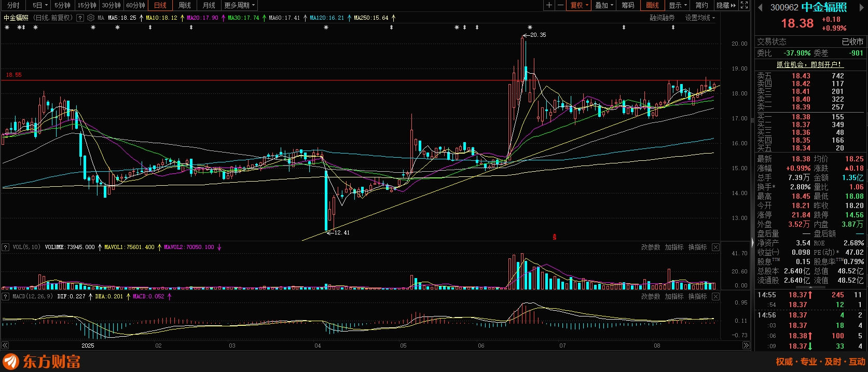The height and width of the screenshot is (372, 868).
Task: Switch to 周线 weekly tab
Action: tap(185, 5)
